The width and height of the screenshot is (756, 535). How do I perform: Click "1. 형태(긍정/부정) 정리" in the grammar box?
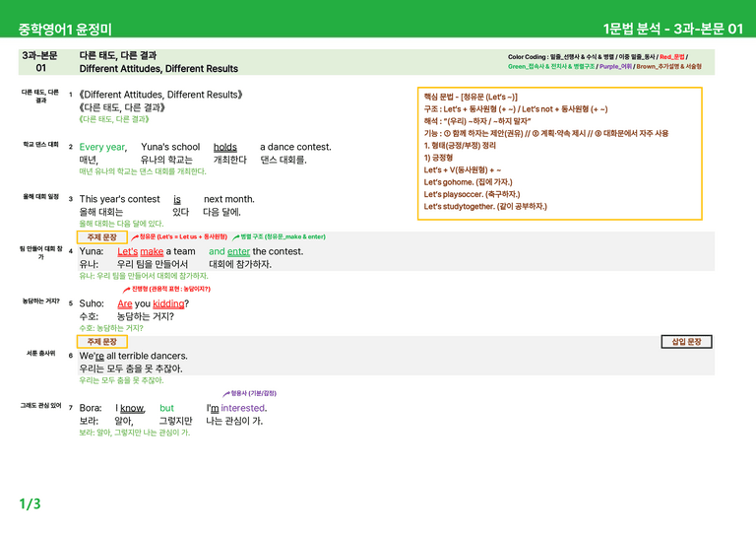[460, 145]
